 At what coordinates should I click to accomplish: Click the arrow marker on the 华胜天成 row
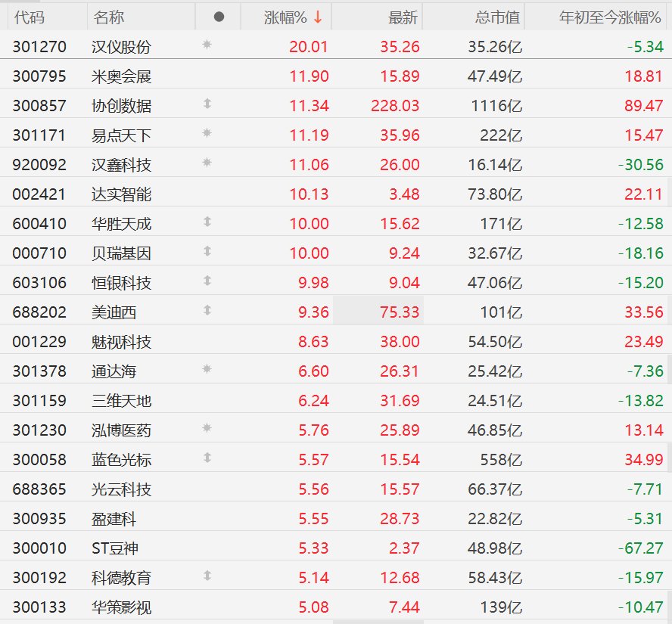pyautogui.click(x=207, y=222)
